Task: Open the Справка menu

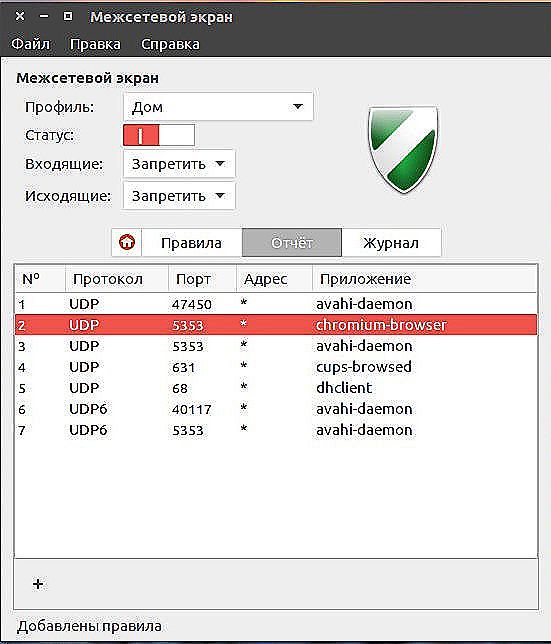Action: (x=170, y=44)
